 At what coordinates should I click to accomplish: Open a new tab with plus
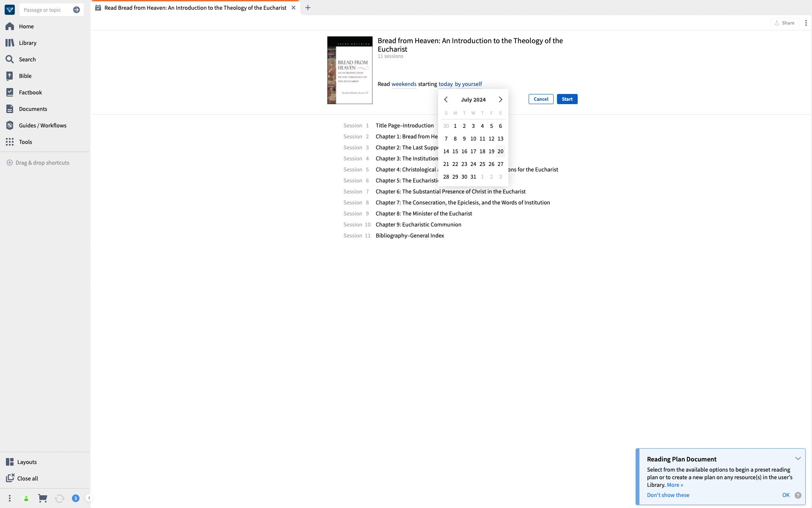308,8
